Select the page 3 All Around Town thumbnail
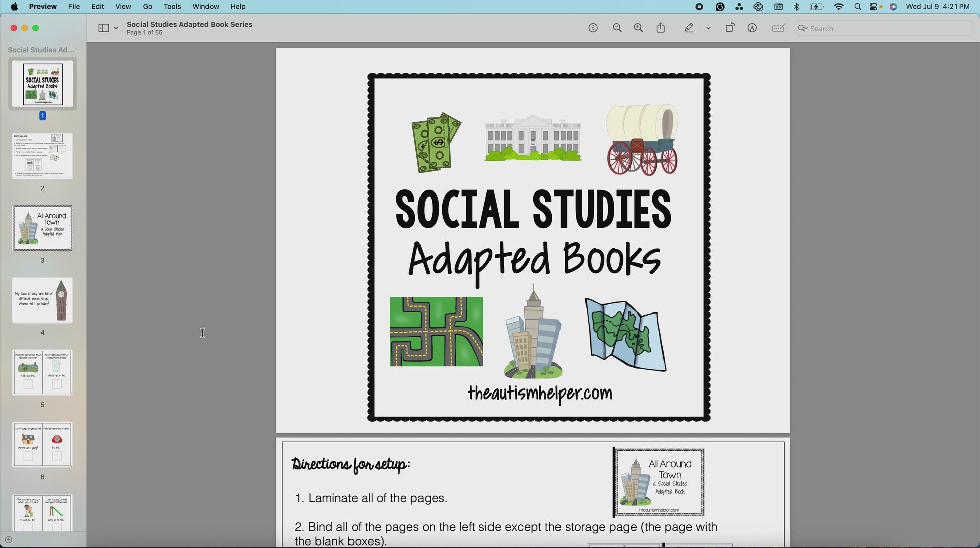 pyautogui.click(x=42, y=228)
